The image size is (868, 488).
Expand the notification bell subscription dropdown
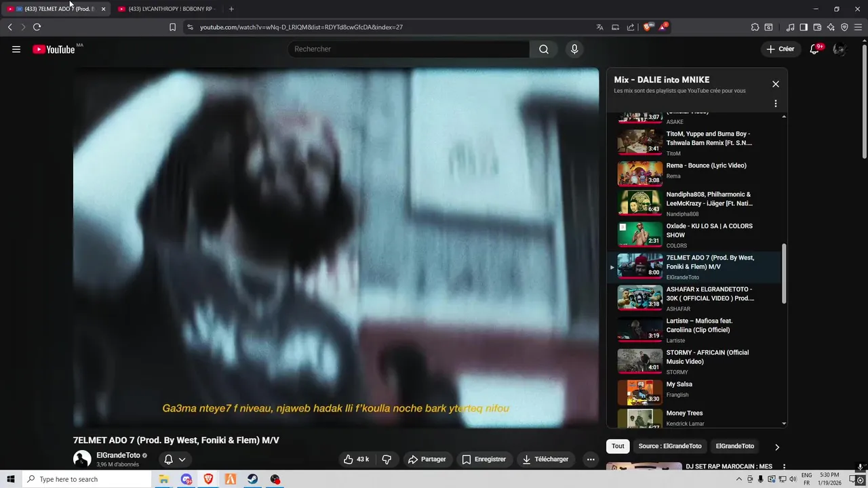pos(175,459)
